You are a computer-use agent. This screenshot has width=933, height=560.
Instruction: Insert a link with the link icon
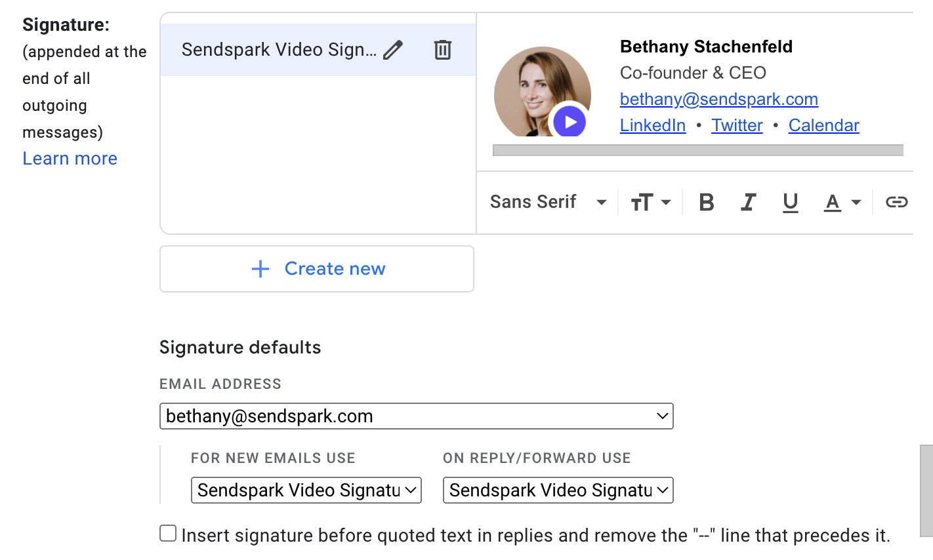coord(896,202)
